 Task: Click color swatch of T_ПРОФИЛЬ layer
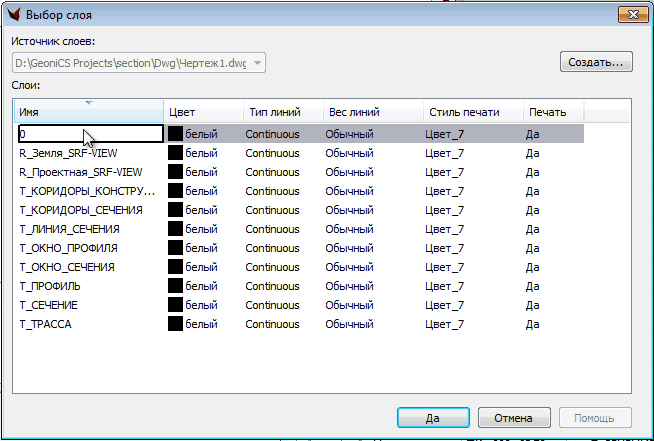[x=175, y=286]
